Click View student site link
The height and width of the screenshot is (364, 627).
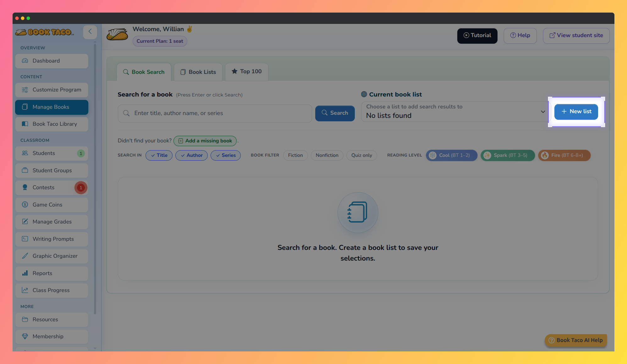point(576,36)
